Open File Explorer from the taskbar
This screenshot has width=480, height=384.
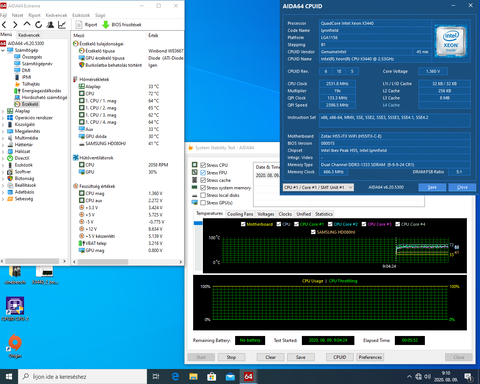pyautogui.click(x=193, y=377)
